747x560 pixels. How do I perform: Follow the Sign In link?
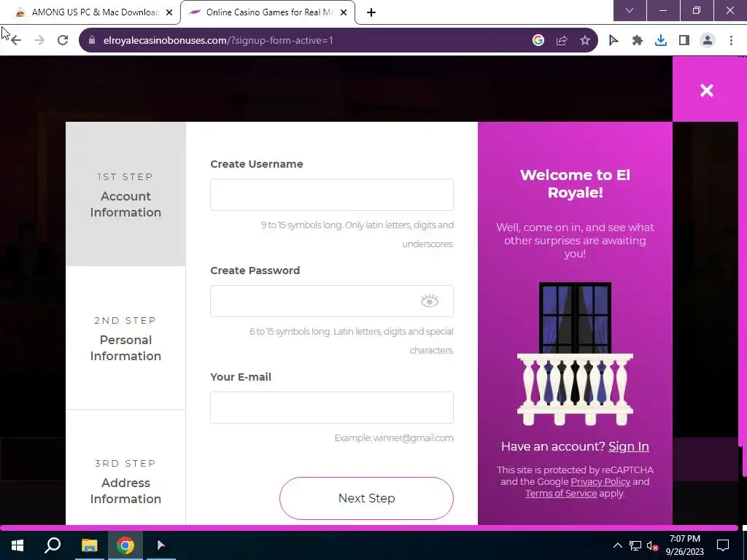pyautogui.click(x=628, y=446)
